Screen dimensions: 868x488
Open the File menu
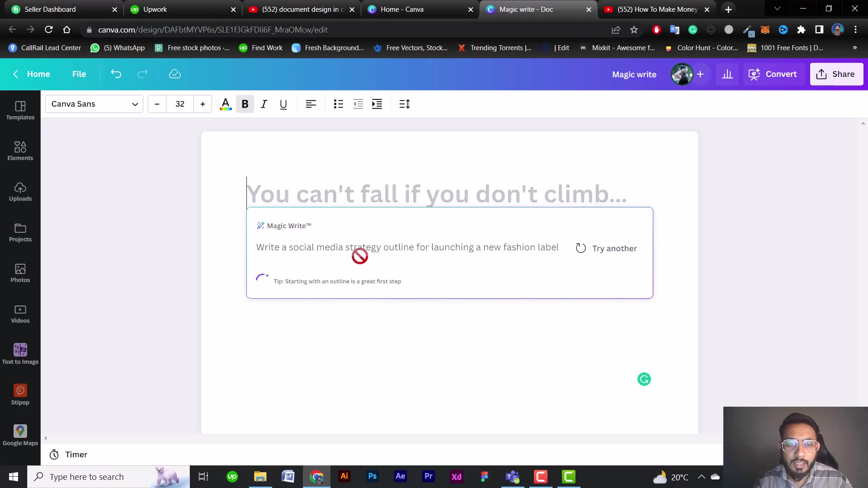tap(79, 74)
